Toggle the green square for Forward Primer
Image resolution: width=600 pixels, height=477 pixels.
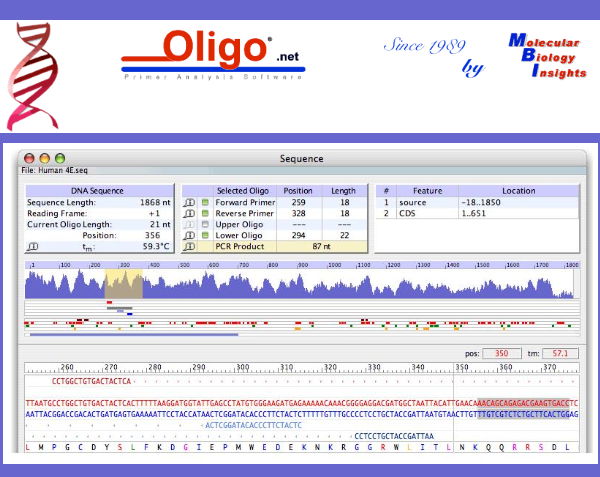pos(206,202)
